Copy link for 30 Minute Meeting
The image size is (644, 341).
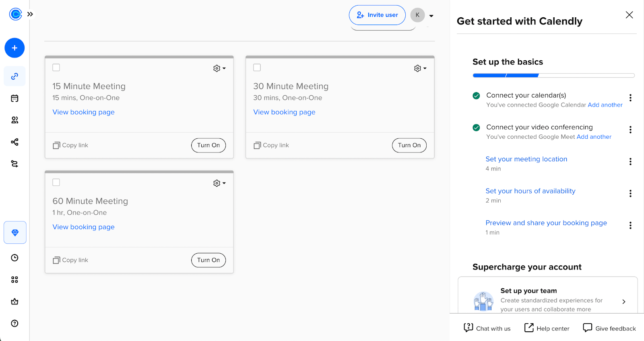coord(271,145)
